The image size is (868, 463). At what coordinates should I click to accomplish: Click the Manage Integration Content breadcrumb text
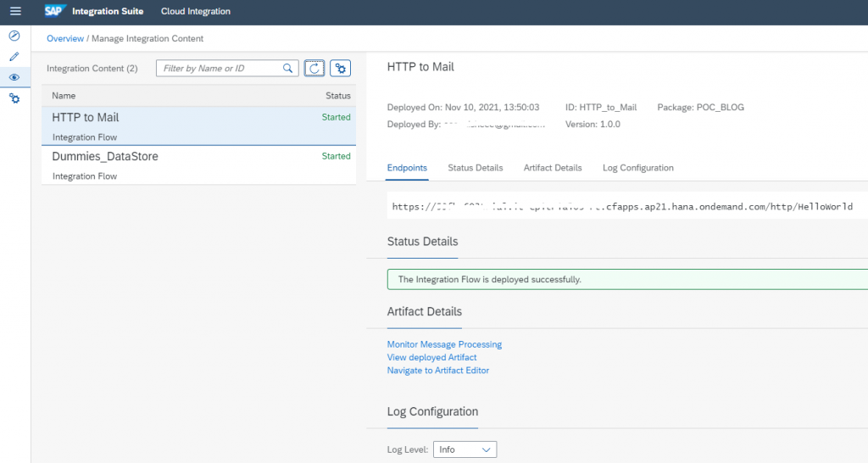[x=147, y=38]
